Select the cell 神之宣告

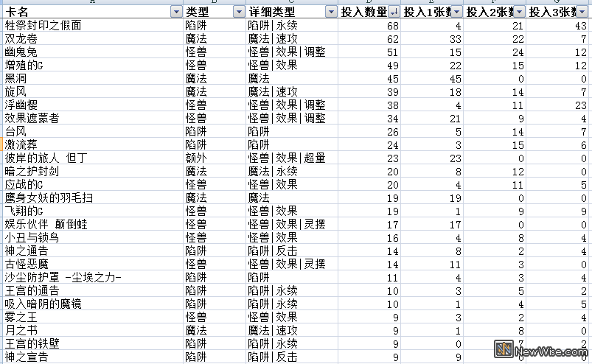click(93, 357)
